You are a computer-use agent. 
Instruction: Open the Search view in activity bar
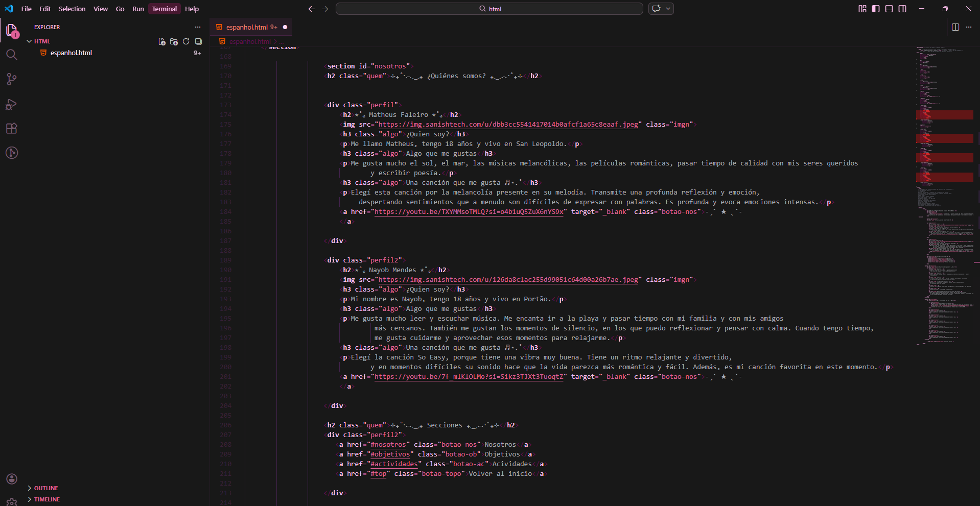click(x=11, y=55)
